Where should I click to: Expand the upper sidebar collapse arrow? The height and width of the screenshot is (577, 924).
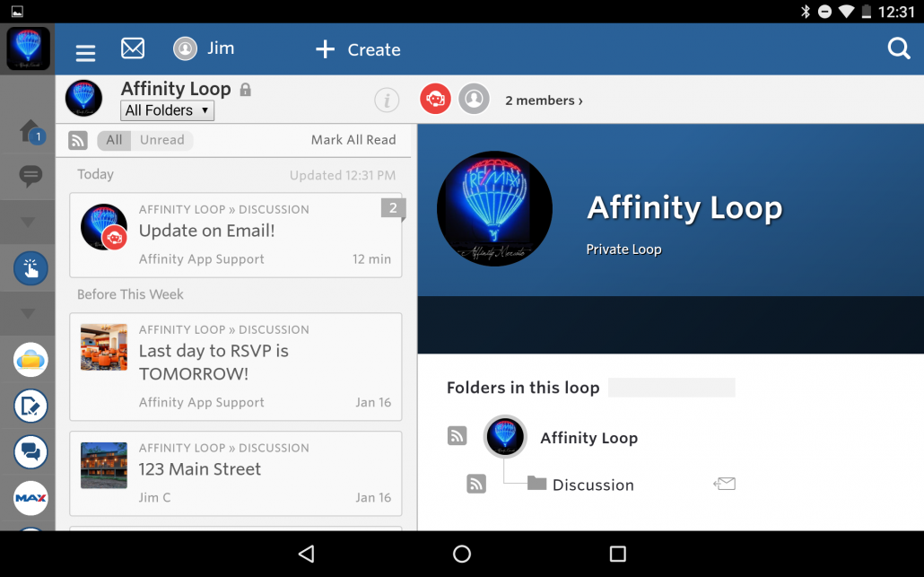point(28,223)
